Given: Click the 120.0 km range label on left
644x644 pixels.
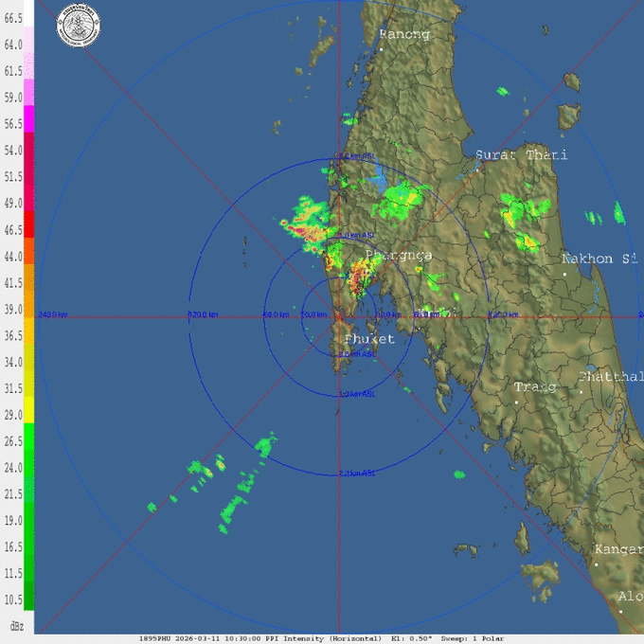Looking at the screenshot, I should coord(203,314).
